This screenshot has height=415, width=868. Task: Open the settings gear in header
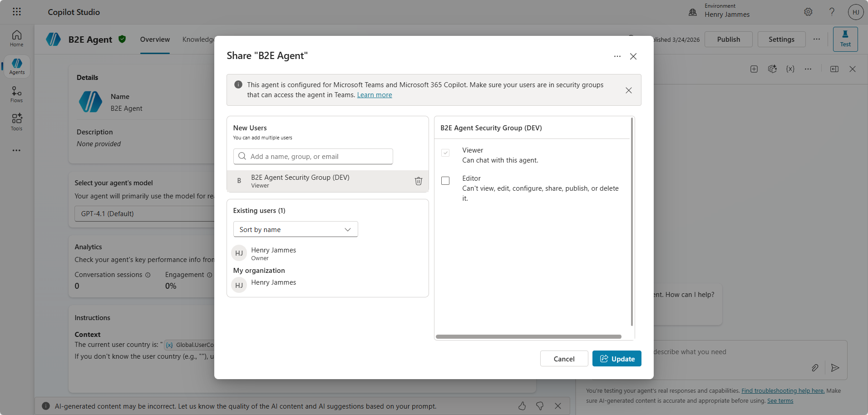[808, 12]
